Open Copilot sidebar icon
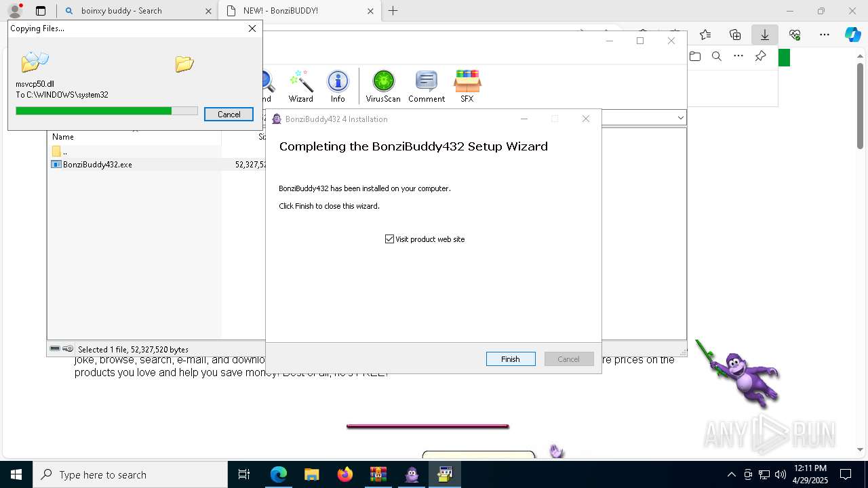 pos(853,35)
